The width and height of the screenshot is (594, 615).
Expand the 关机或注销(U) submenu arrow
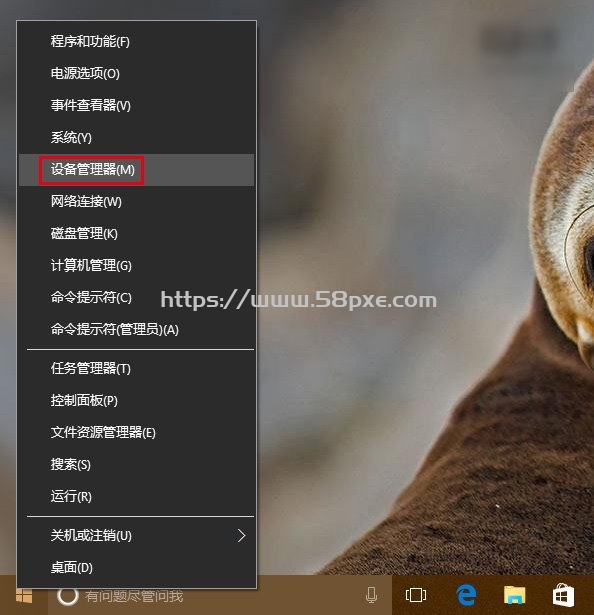[242, 535]
